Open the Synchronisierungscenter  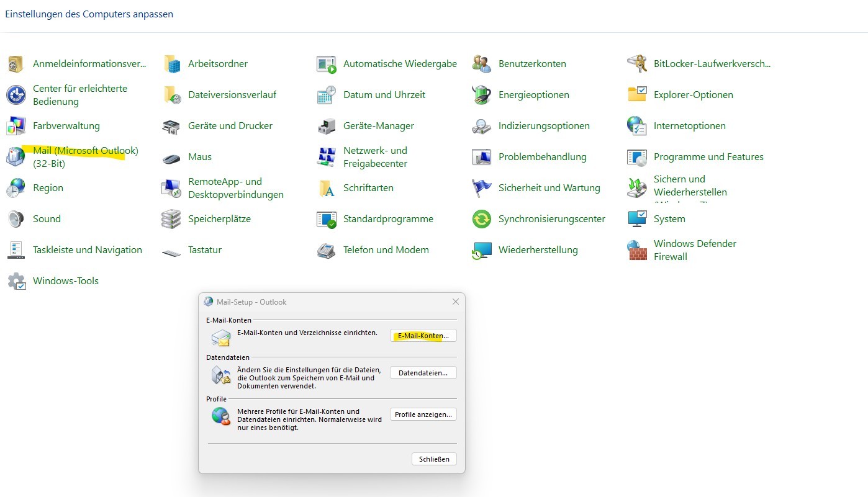coord(552,218)
